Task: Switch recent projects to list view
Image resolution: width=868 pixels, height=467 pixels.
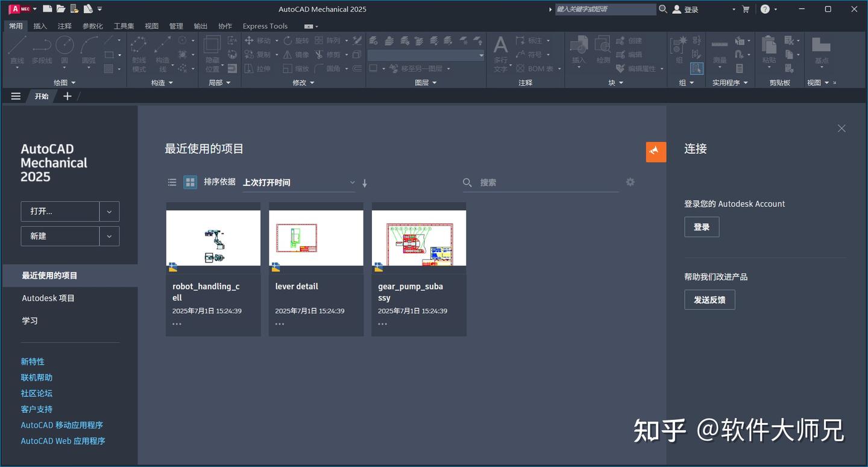Action: 172,182
